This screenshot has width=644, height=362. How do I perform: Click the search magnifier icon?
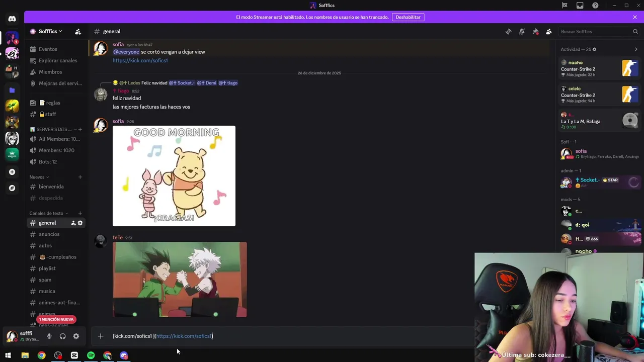click(635, 31)
